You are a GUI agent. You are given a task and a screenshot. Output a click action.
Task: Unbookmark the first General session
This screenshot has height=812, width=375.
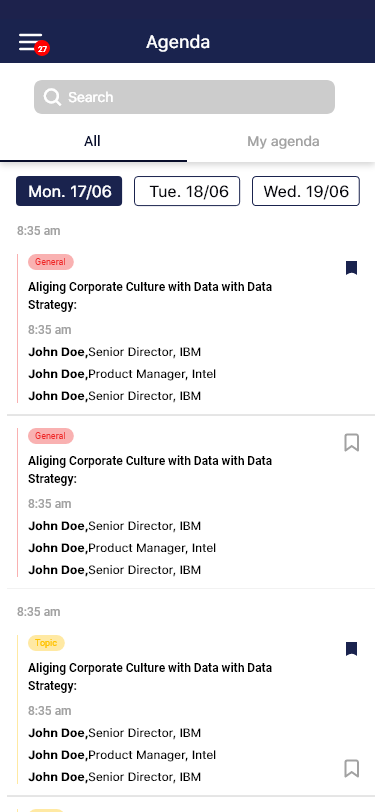[x=352, y=268]
